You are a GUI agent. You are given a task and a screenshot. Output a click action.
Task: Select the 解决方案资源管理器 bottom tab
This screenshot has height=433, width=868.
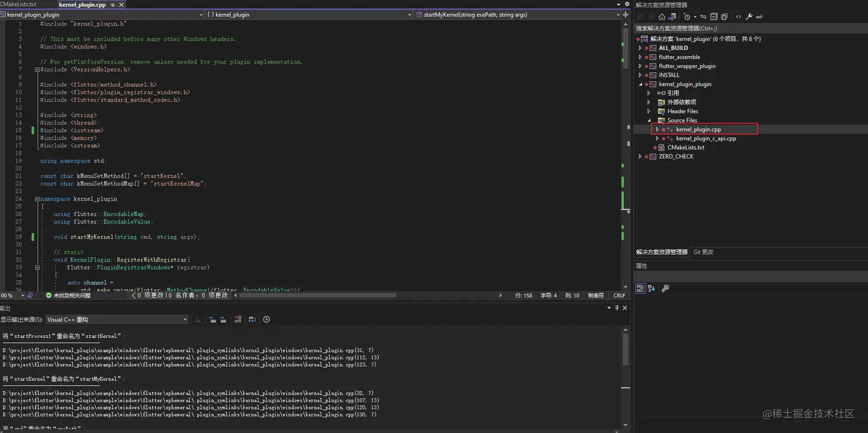coord(662,252)
